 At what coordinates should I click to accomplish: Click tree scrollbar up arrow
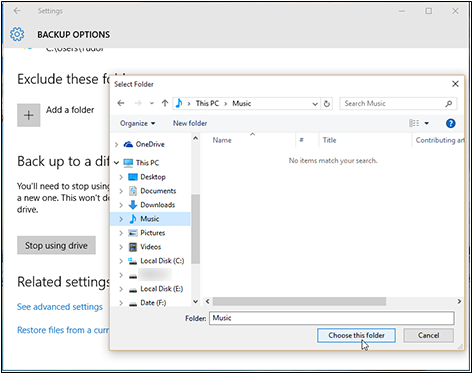click(x=196, y=138)
